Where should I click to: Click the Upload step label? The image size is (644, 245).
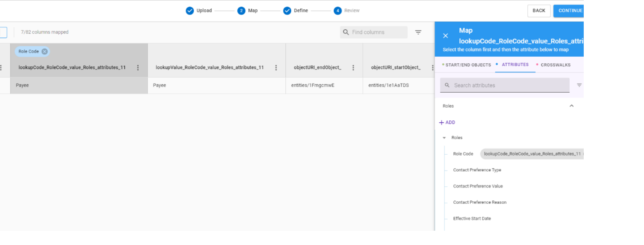click(x=204, y=11)
